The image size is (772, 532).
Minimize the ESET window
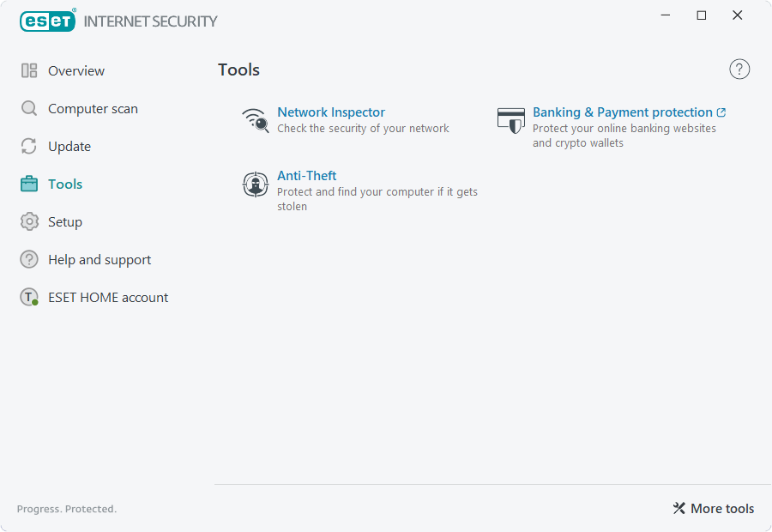[666, 15]
